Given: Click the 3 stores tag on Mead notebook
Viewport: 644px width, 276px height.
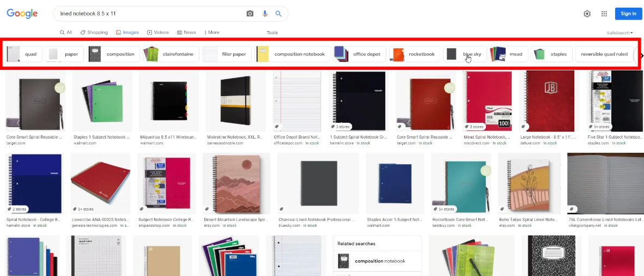Looking at the screenshot, I should (x=474, y=127).
